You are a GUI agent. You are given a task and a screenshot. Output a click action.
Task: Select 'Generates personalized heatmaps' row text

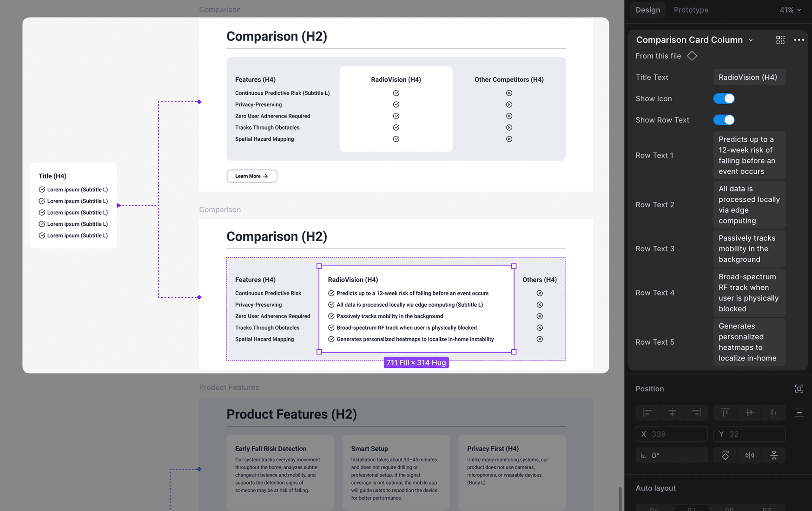[x=415, y=339]
